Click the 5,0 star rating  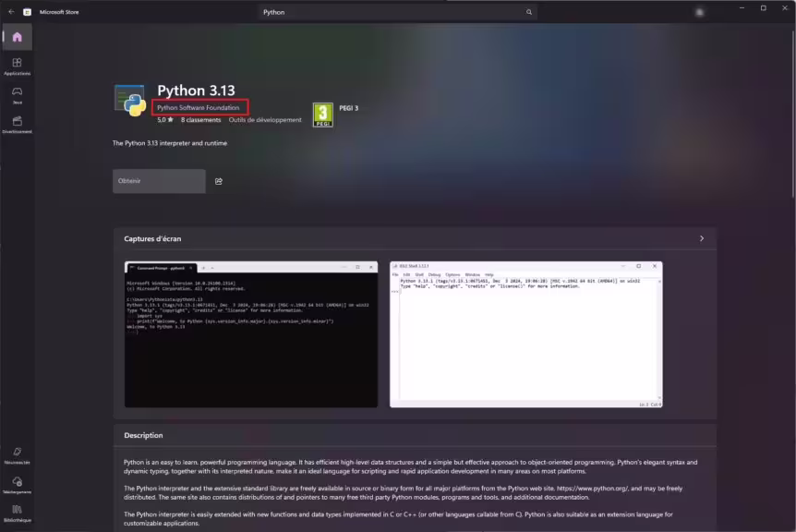(x=165, y=120)
